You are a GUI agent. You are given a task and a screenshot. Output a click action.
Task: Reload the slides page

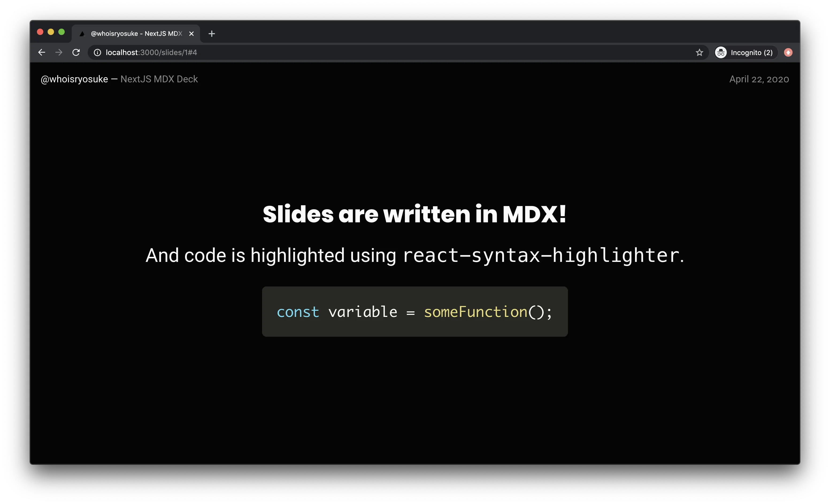pyautogui.click(x=76, y=52)
